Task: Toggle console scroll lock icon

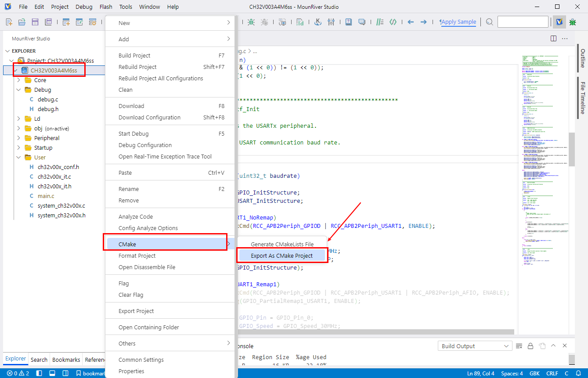Action: (530, 346)
